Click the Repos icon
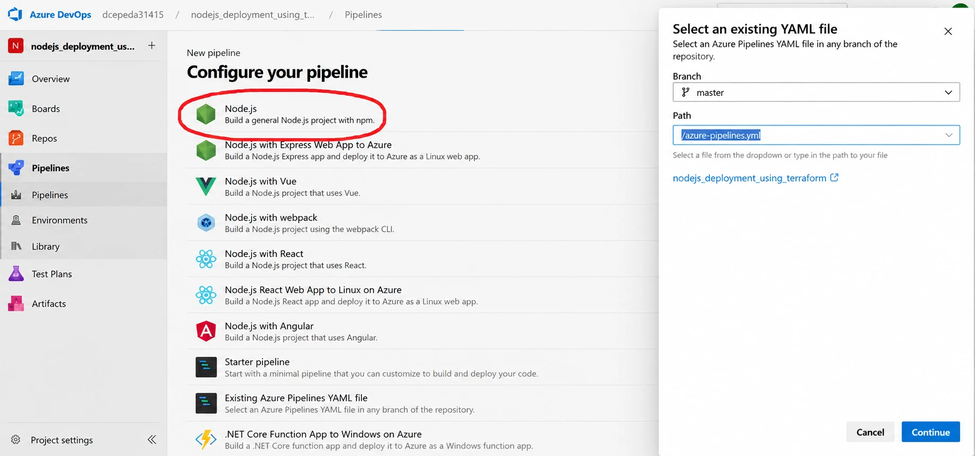Image resolution: width=975 pixels, height=456 pixels. pyautogui.click(x=16, y=138)
